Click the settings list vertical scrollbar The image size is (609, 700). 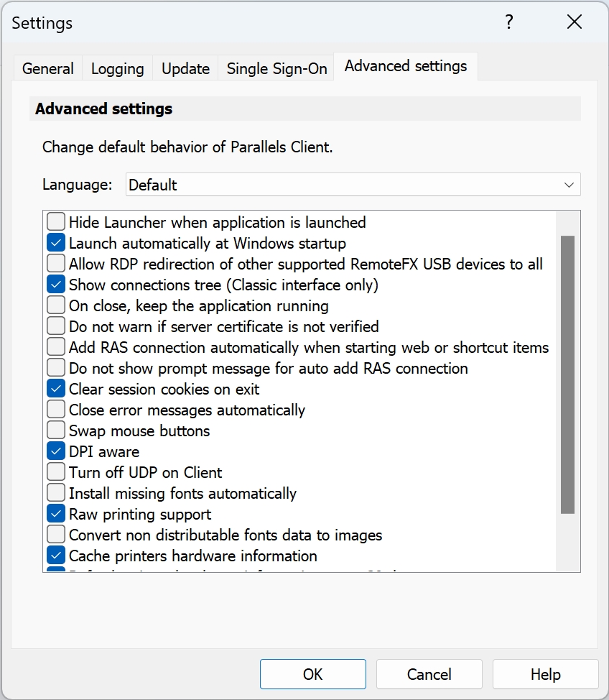pos(567,374)
